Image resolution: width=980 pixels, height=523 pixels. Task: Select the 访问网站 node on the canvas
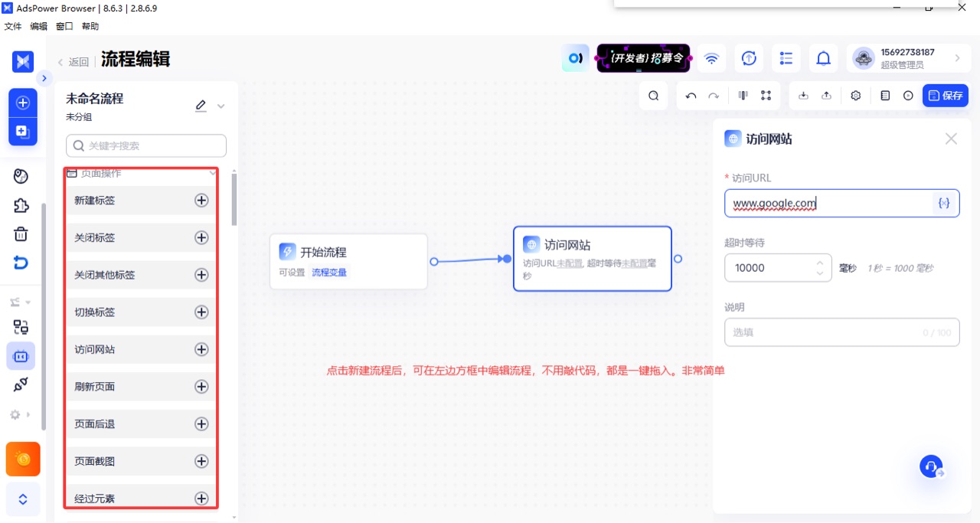coord(593,259)
